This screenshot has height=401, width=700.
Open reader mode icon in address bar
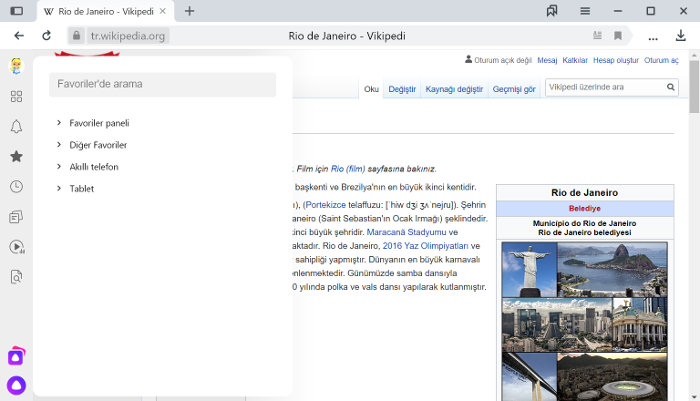597,36
